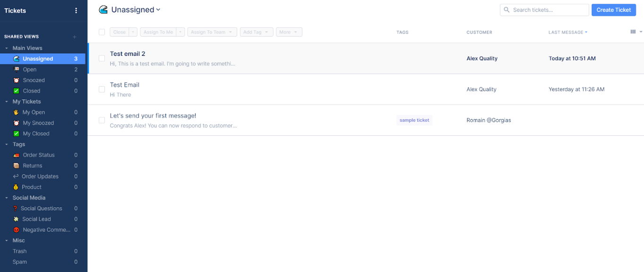The image size is (644, 272).
Task: Go to the Trash view
Action: click(19, 251)
